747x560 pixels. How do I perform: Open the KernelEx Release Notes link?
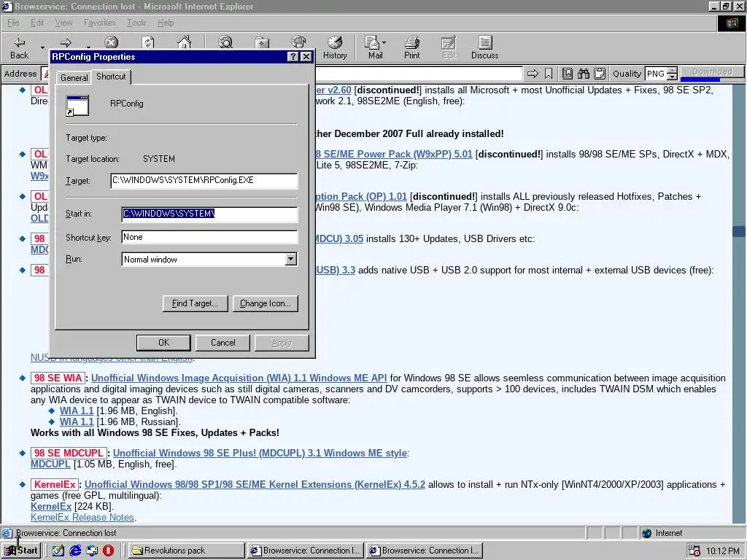coord(82,518)
